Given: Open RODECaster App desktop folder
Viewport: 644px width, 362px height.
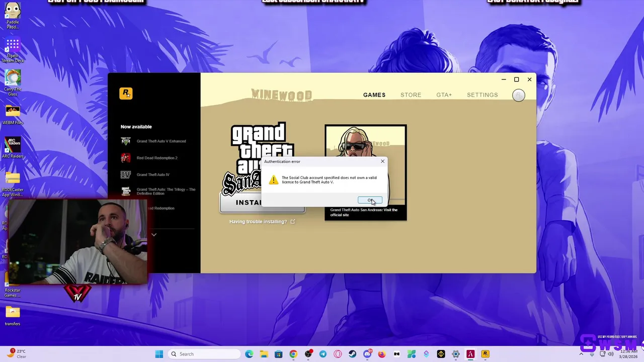Looking at the screenshot, I should (x=13, y=184).
